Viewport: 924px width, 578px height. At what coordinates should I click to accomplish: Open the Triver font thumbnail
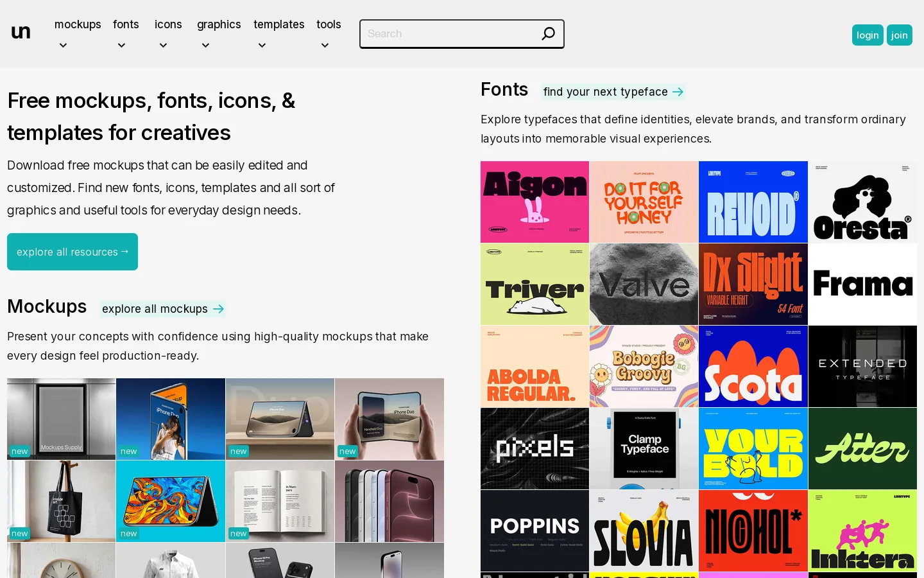[535, 284]
